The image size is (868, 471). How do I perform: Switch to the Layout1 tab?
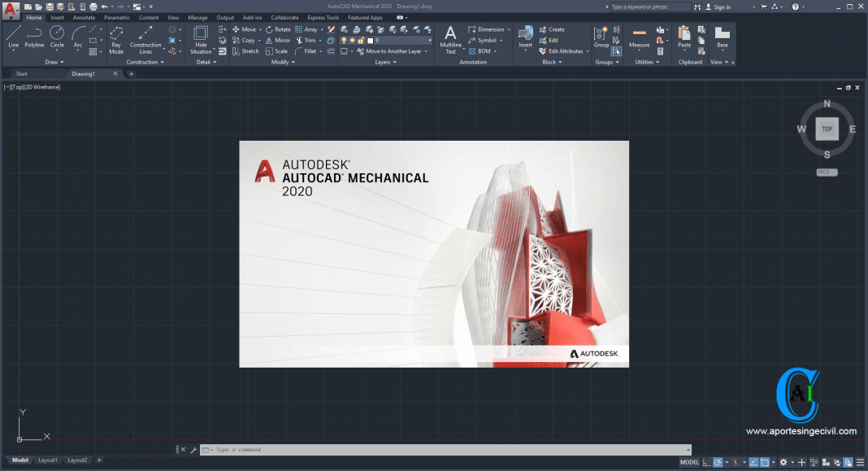(x=48, y=460)
